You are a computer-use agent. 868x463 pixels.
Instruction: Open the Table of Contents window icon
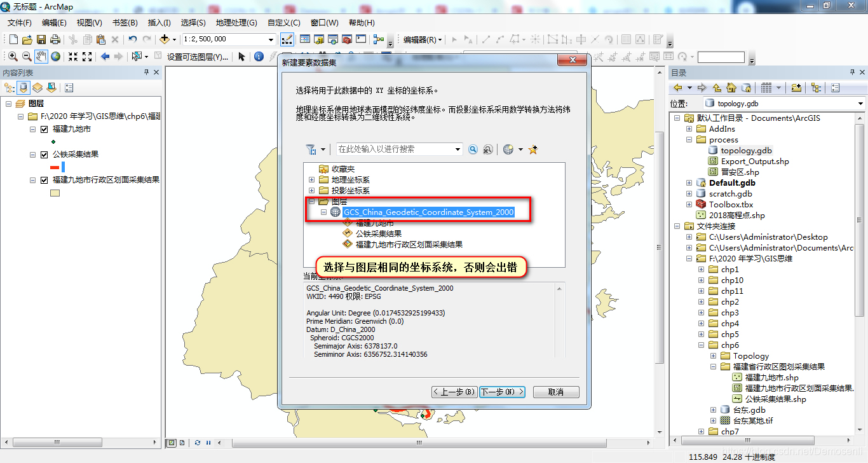(x=305, y=39)
